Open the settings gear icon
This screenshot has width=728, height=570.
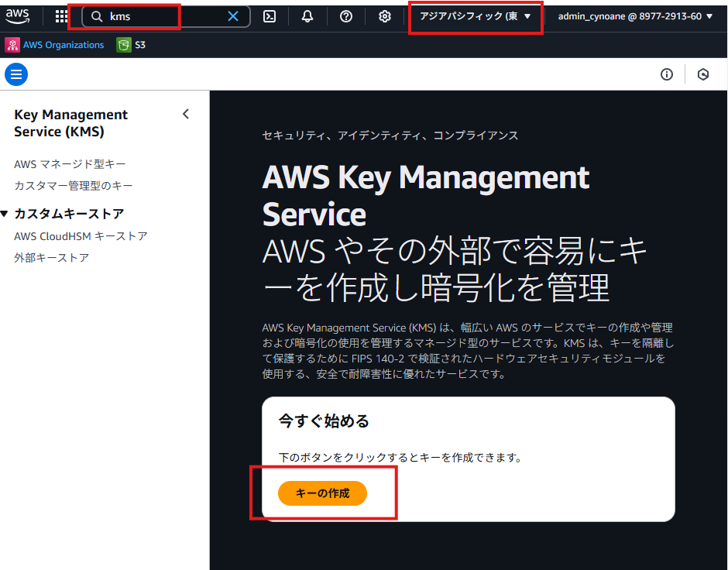point(384,17)
